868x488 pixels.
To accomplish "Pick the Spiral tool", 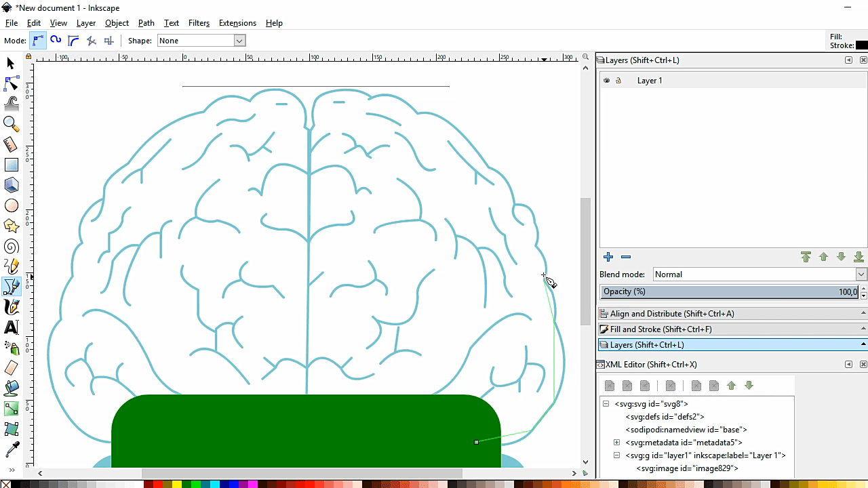I will point(11,245).
